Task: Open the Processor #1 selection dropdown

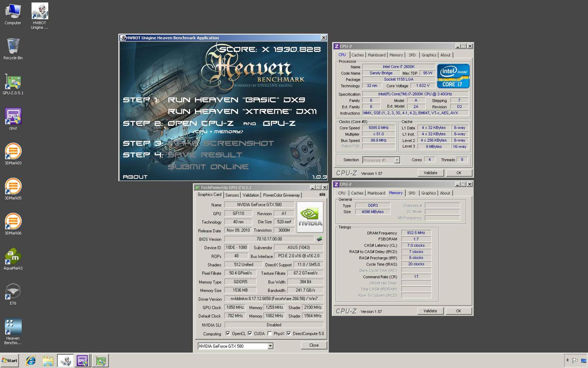Action: point(397,160)
